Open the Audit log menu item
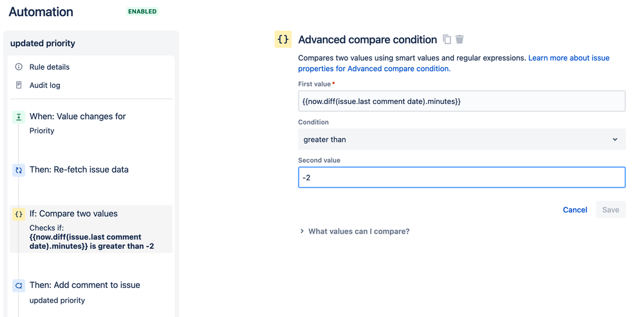The width and height of the screenshot is (644, 317). tap(45, 85)
